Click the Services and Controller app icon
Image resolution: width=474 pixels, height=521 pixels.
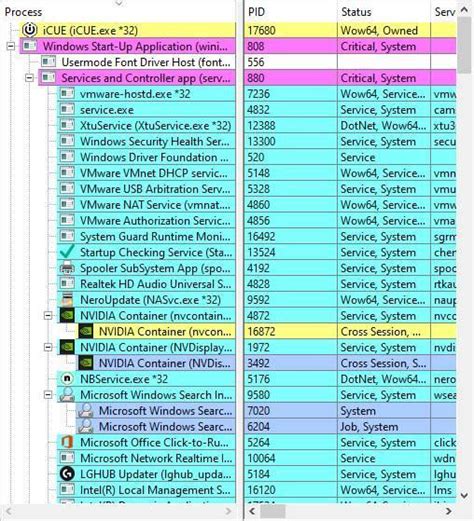(48, 78)
